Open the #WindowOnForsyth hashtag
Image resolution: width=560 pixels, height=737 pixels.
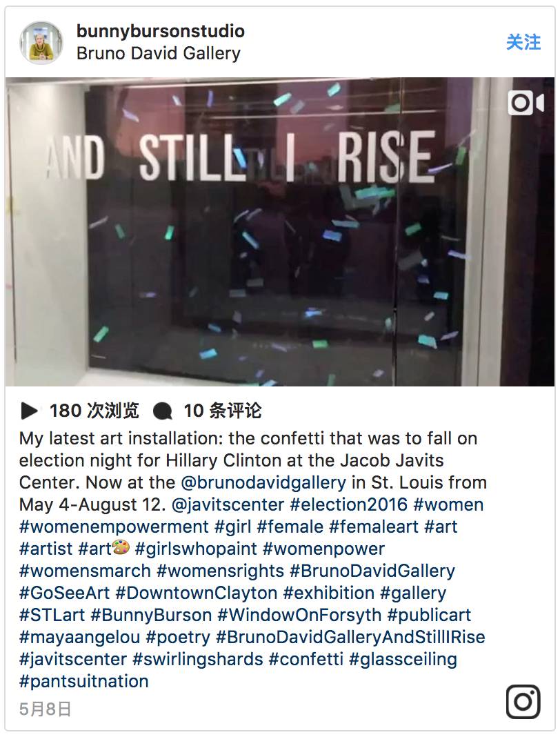pos(299,616)
